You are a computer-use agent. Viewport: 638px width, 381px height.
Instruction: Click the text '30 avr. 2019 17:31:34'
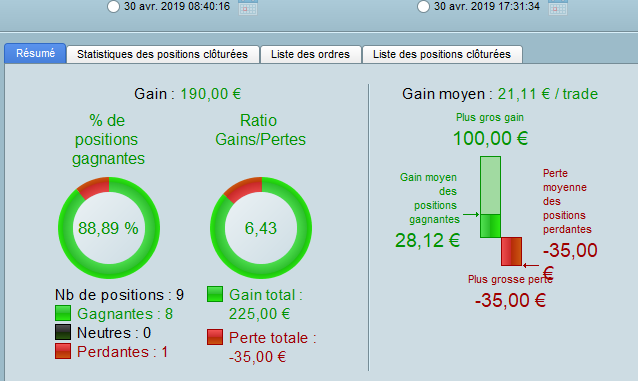tap(487, 6)
